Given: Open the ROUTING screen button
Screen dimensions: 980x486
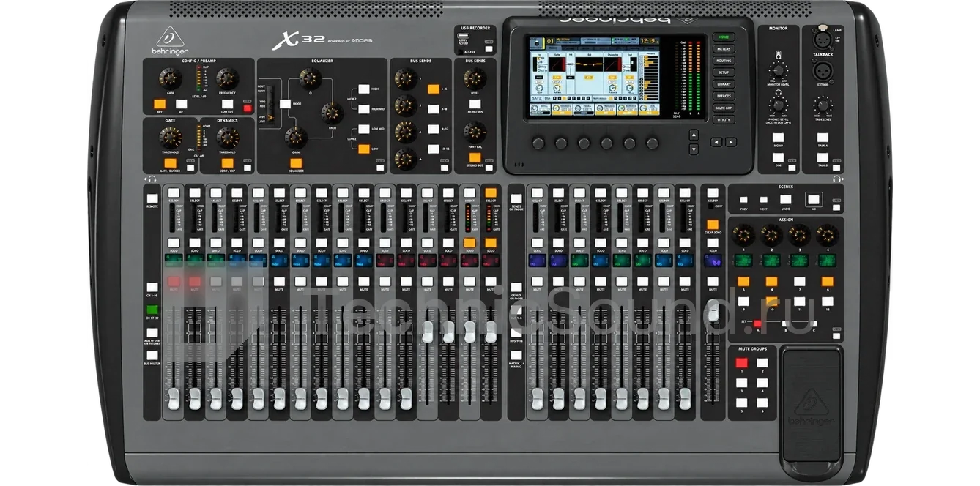Looking at the screenshot, I should pyautogui.click(x=724, y=61).
